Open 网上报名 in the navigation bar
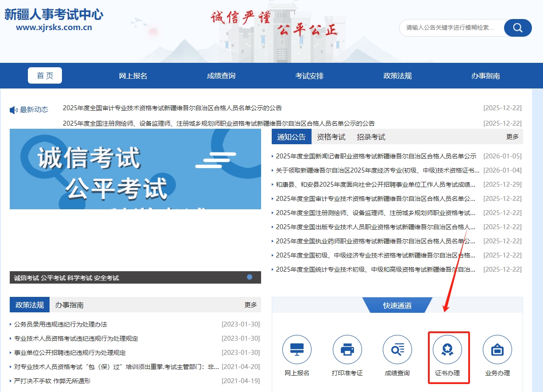The width and height of the screenshot is (543, 392). point(133,76)
